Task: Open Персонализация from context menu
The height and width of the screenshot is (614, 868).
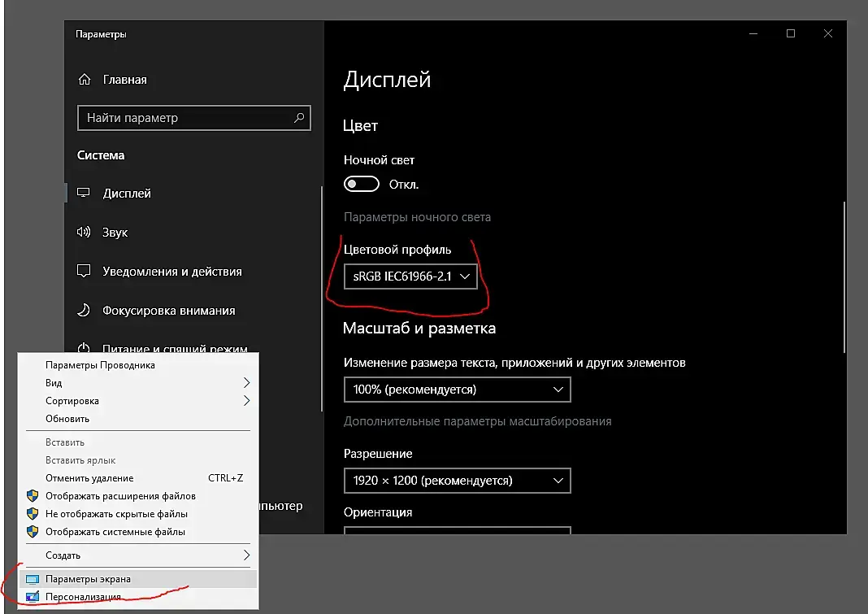Action: click(138, 597)
